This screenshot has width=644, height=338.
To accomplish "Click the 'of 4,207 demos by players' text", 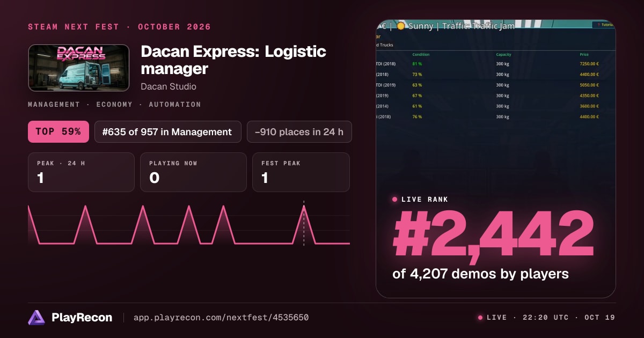I will pos(481,274).
